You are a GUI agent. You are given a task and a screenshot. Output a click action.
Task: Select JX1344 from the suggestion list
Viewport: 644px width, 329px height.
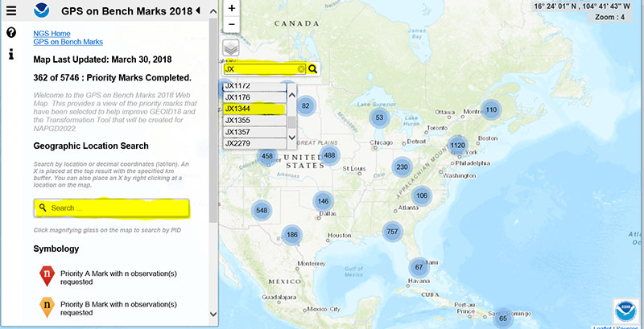pos(253,109)
